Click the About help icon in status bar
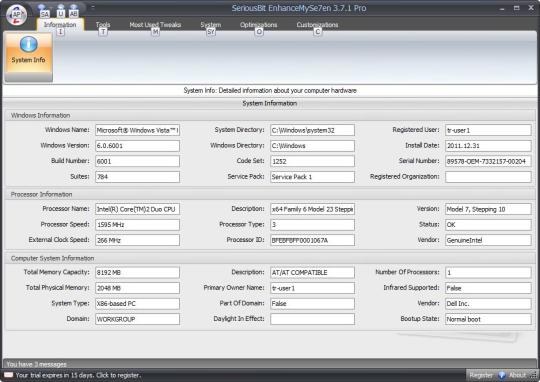 coord(501,375)
